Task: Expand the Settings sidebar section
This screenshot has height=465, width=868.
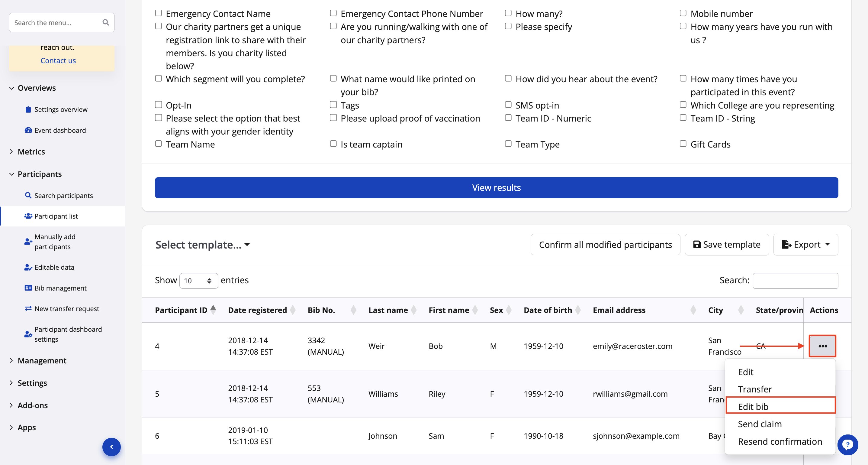Action: [32, 383]
